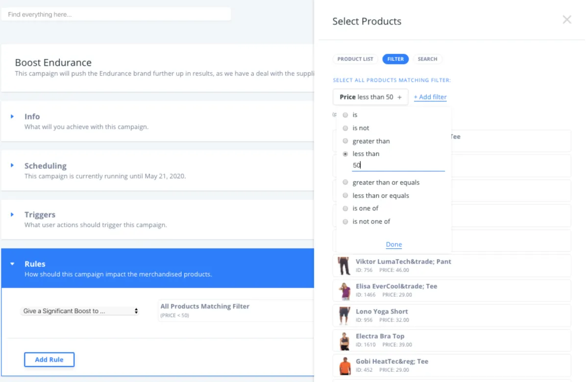
Task: Click Electra Bra Top product image
Action: (x=344, y=340)
